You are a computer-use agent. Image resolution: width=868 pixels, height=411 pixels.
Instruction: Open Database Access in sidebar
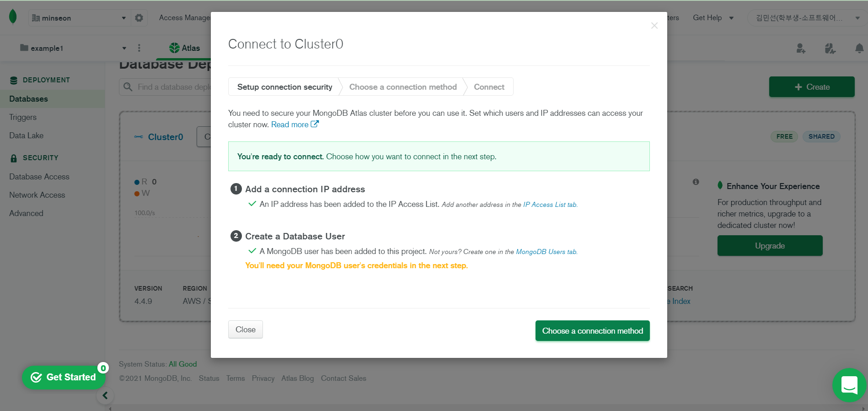[x=39, y=177]
